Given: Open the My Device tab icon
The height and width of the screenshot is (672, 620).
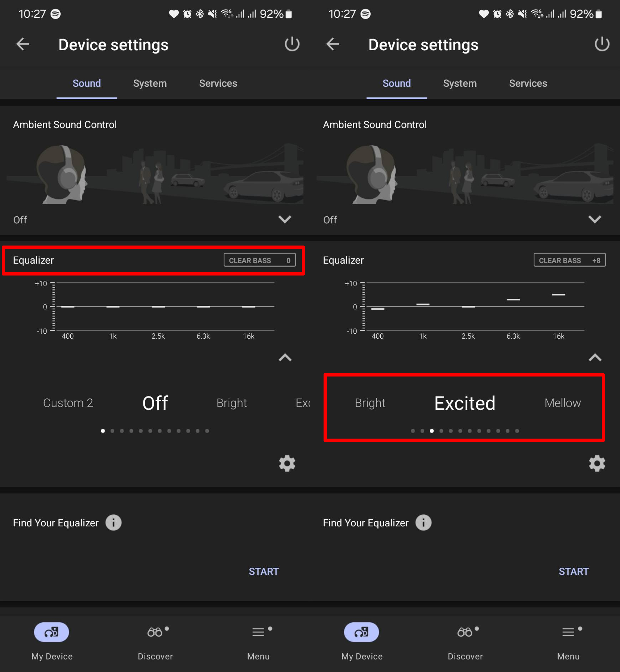Looking at the screenshot, I should 51,632.
